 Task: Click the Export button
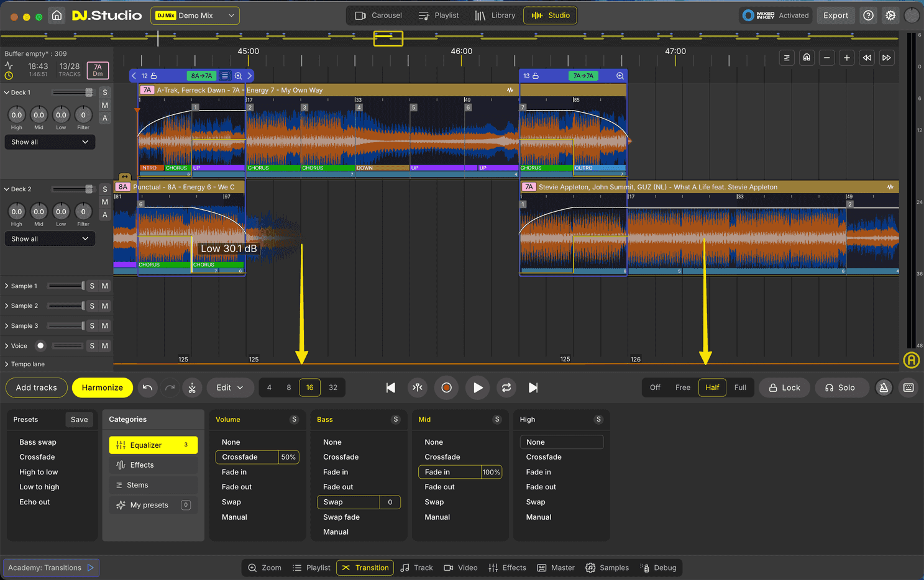(x=836, y=15)
